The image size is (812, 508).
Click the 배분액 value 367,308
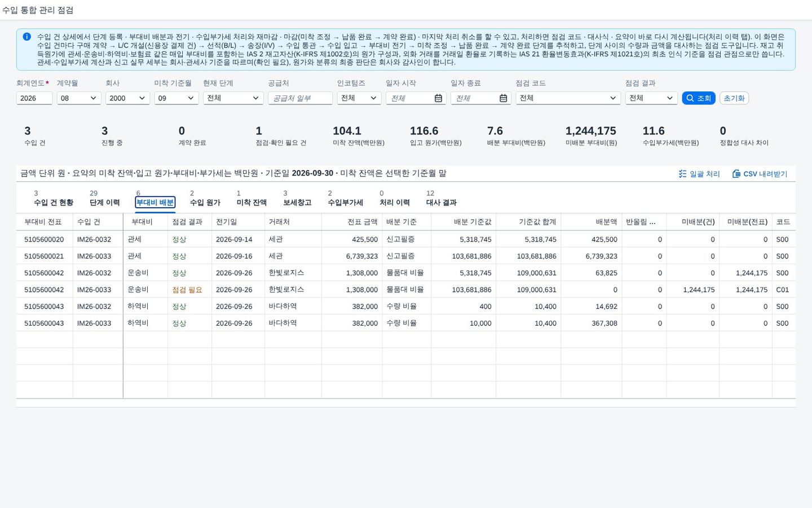click(x=604, y=323)
